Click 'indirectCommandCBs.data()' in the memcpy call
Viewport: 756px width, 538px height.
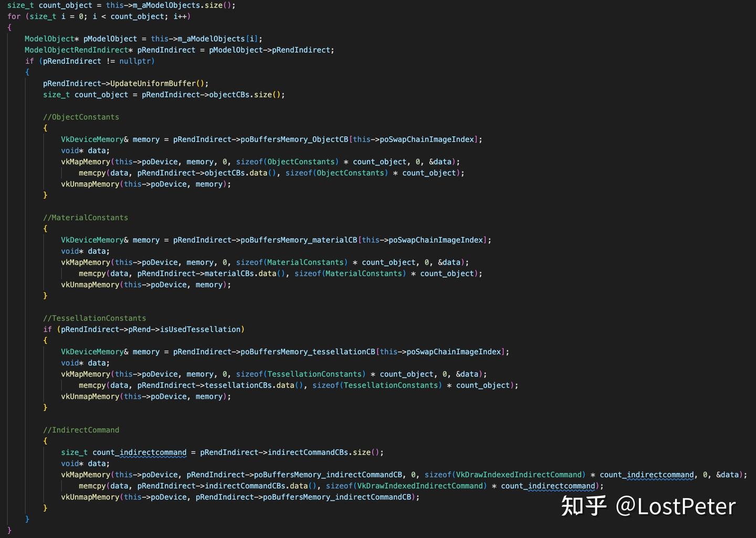261,486
